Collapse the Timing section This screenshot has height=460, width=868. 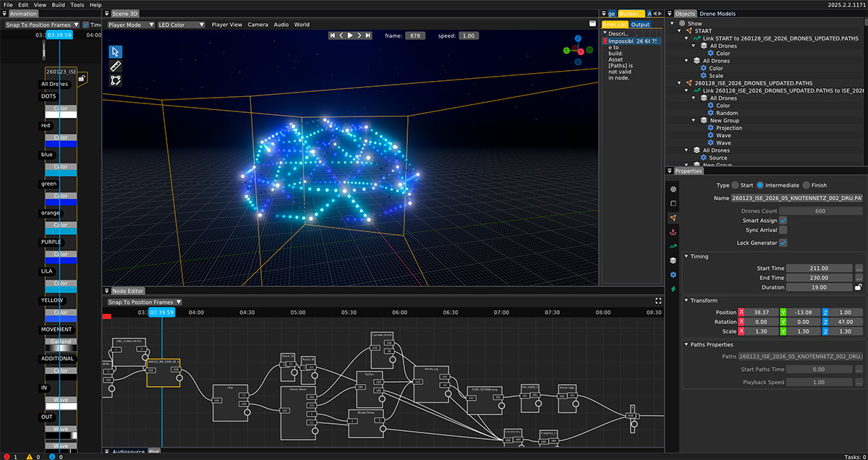[x=686, y=256]
